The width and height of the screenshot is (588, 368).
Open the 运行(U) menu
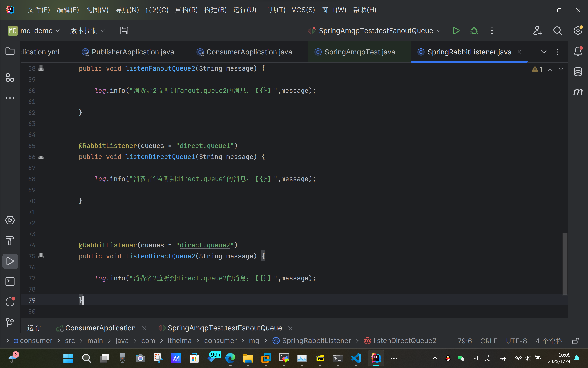[244, 10]
